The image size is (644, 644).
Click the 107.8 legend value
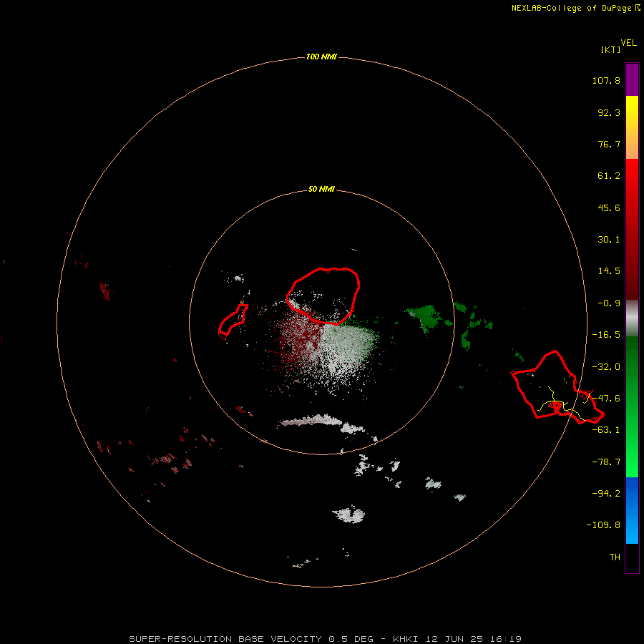[x=606, y=80]
